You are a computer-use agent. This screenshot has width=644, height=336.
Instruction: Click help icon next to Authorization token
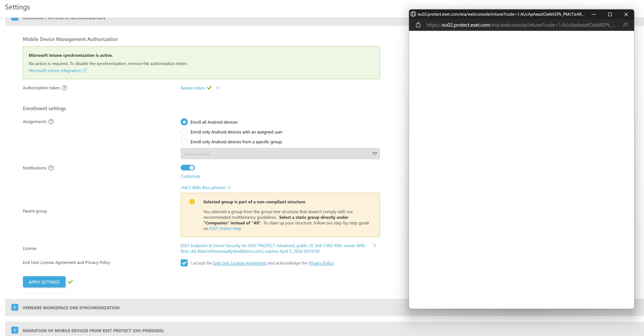coord(64,88)
